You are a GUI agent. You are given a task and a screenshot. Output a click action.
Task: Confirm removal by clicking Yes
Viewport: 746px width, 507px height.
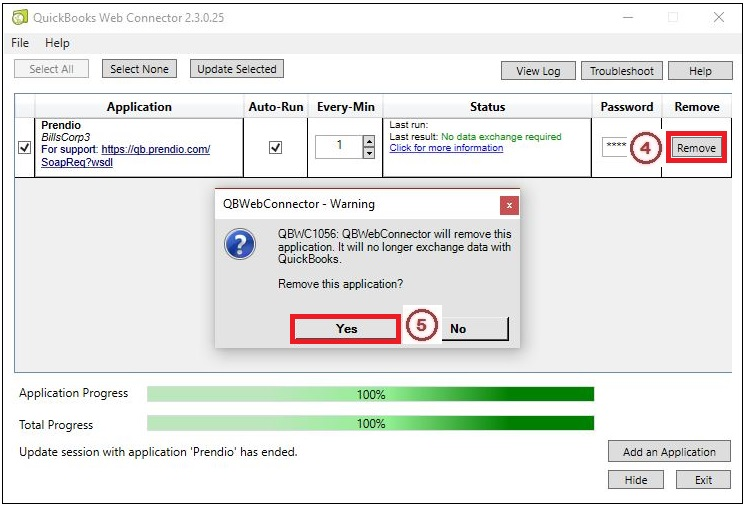[346, 329]
